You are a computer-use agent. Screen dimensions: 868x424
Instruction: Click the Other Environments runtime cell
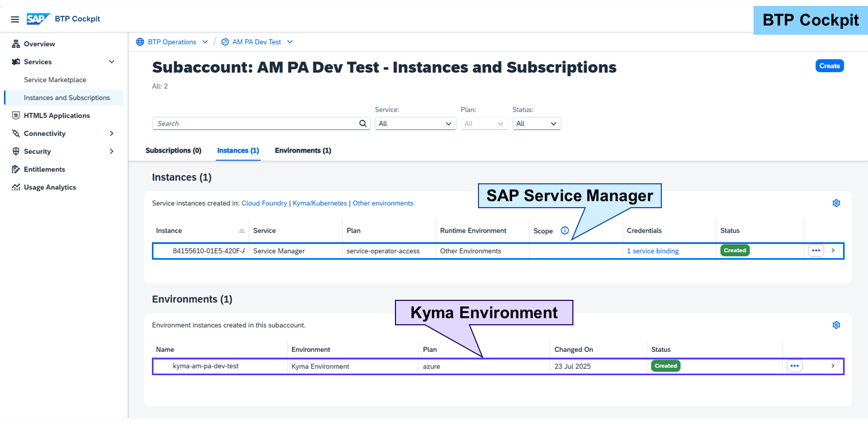pyautogui.click(x=470, y=251)
